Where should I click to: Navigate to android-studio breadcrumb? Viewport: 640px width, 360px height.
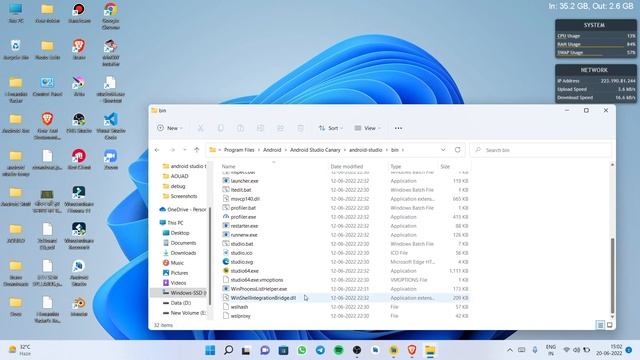click(366, 150)
